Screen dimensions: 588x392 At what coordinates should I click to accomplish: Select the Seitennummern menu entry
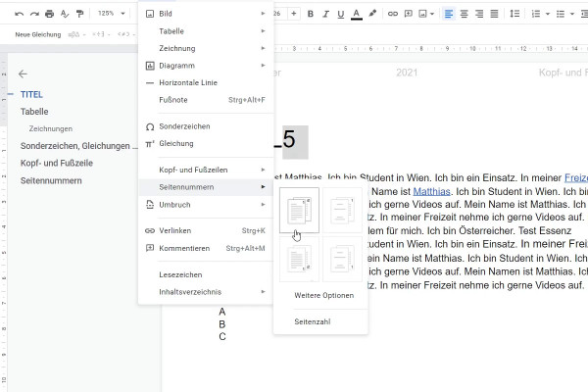[206, 187]
